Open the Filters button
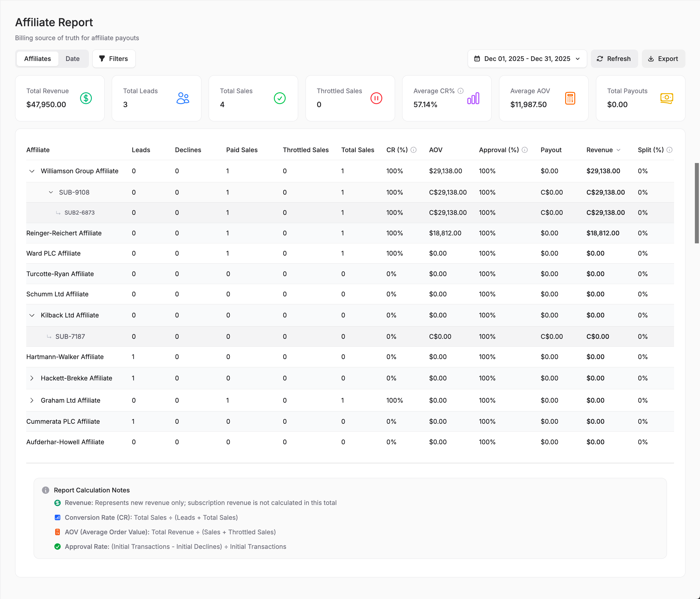The height and width of the screenshot is (599, 700). point(114,59)
